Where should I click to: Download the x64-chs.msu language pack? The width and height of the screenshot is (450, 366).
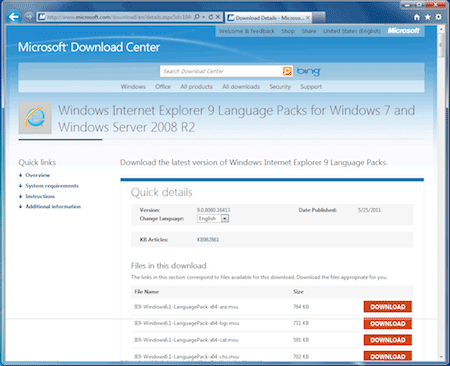click(388, 356)
